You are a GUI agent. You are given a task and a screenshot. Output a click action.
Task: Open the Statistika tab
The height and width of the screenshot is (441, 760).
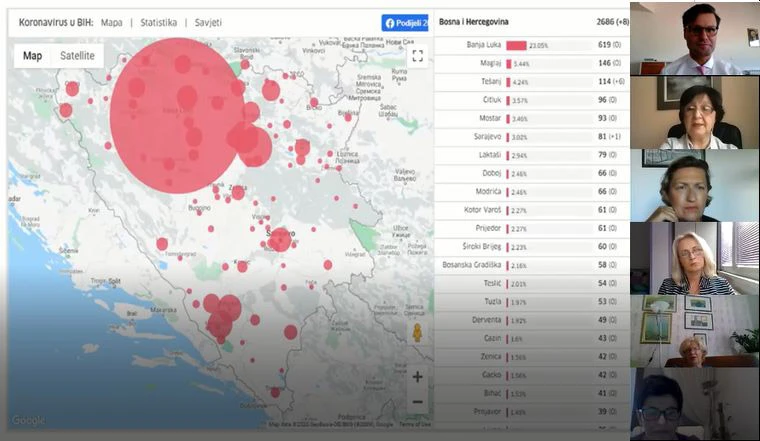coord(158,22)
